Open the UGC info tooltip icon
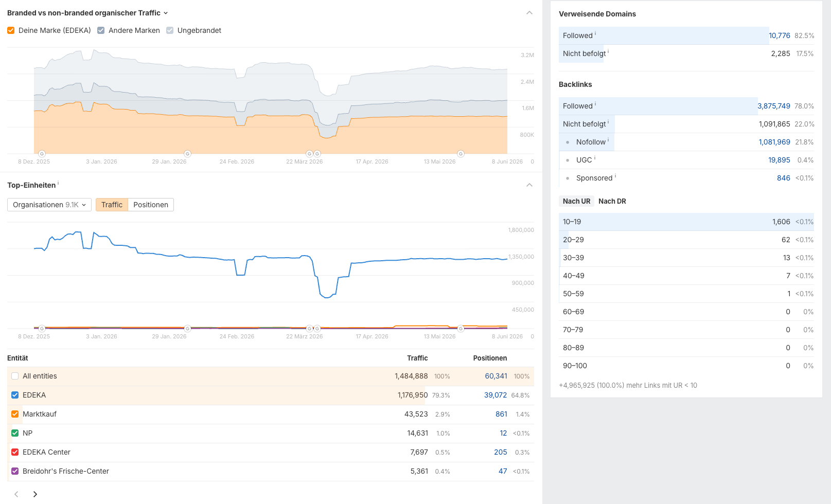Viewport: 831px width, 504px height. coord(595,158)
